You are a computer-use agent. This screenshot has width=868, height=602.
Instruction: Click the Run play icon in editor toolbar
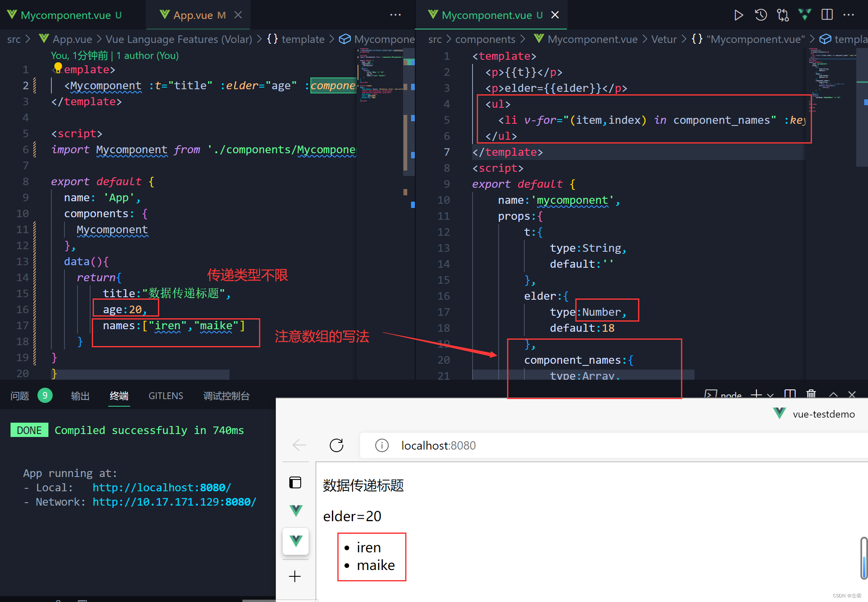pos(738,15)
